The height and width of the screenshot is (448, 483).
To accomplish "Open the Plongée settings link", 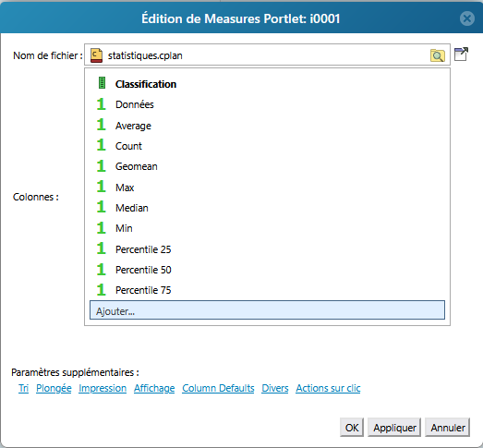I will (54, 388).
